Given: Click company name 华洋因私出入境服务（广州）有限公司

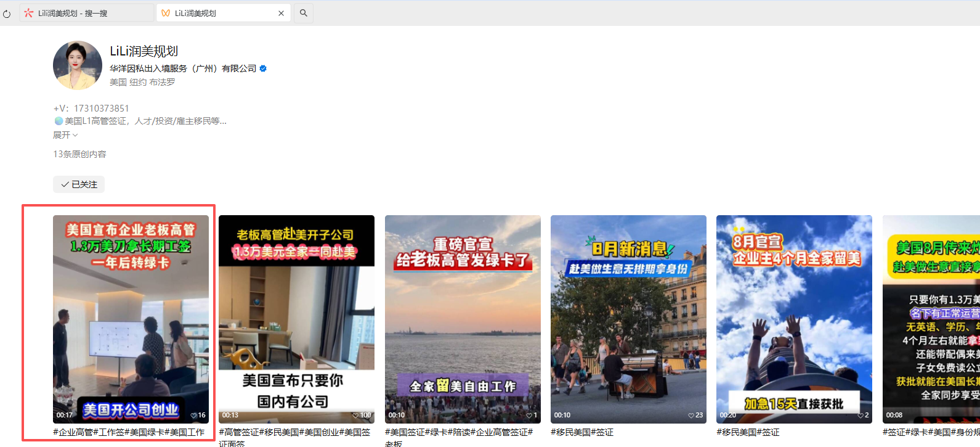Looking at the screenshot, I should [x=183, y=68].
